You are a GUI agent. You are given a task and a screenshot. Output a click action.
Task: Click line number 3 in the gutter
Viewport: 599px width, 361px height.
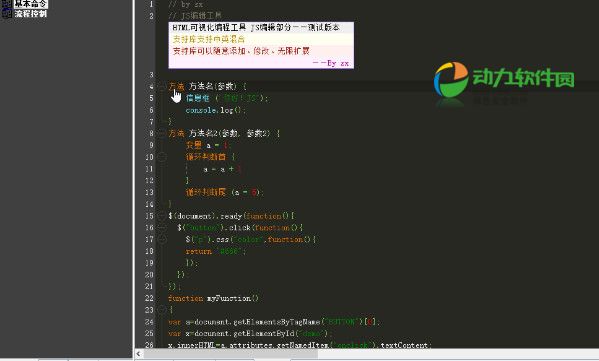151,74
